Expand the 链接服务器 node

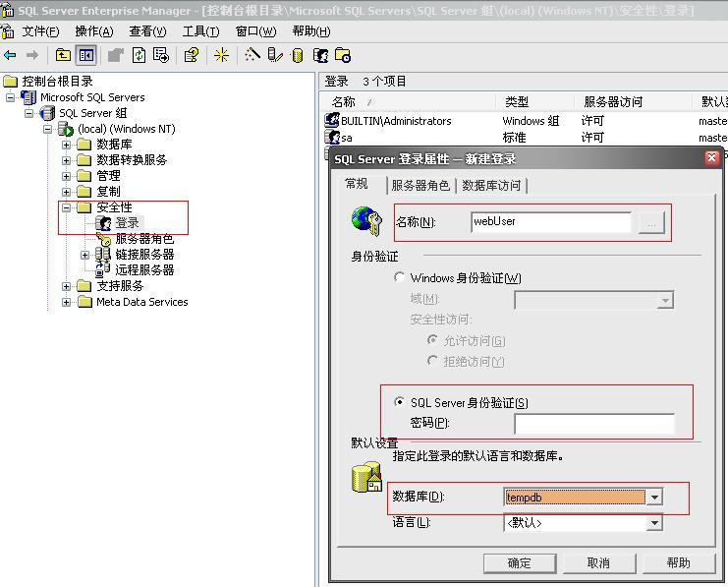tap(84, 255)
